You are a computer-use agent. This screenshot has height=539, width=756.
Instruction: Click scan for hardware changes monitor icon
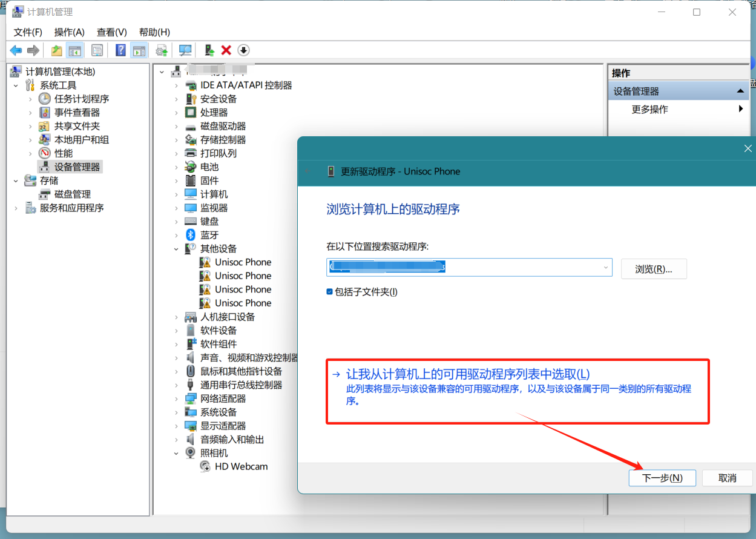click(x=185, y=50)
